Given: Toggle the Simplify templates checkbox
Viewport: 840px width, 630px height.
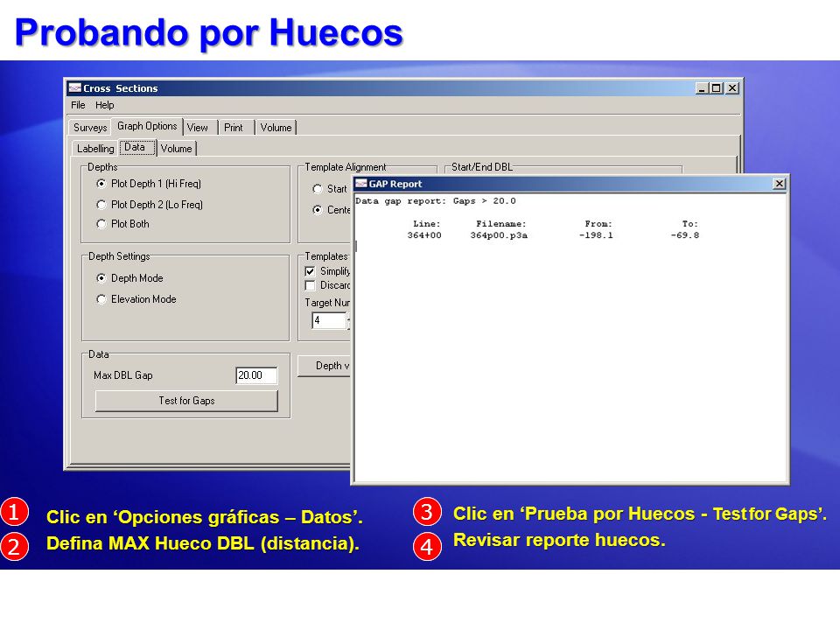Looking at the screenshot, I should click(310, 271).
